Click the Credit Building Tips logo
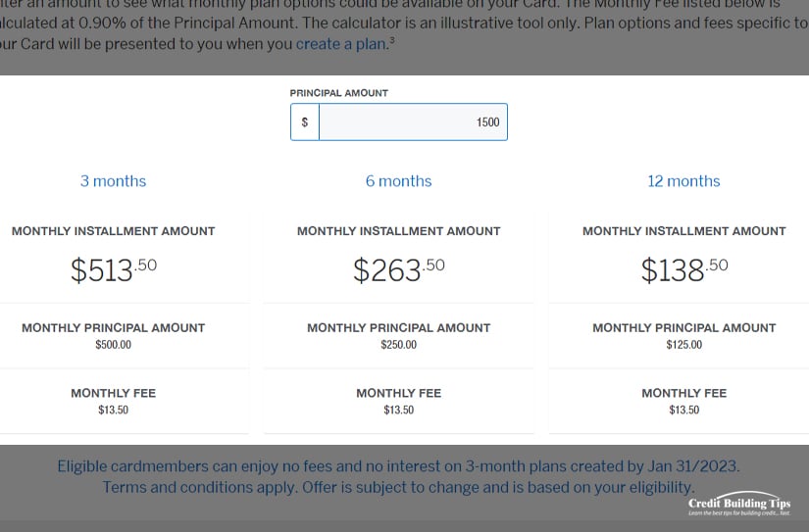Image resolution: width=809 pixels, height=532 pixels. point(738,505)
